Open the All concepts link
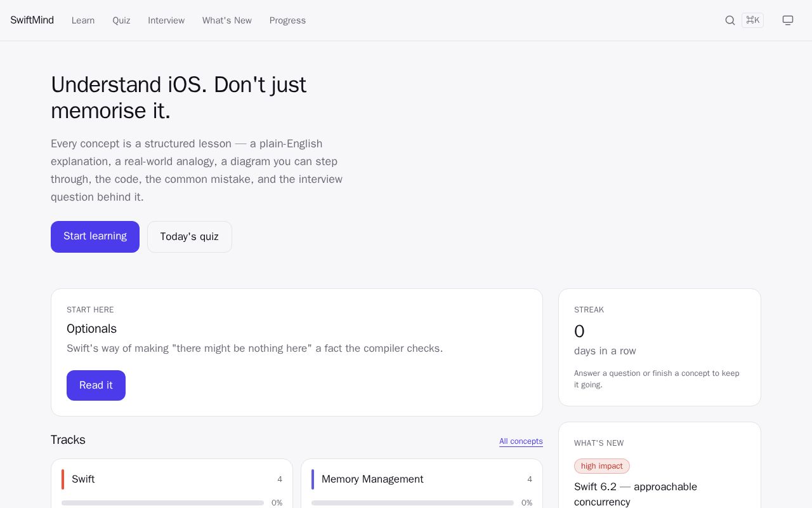The image size is (812, 508). (x=521, y=441)
